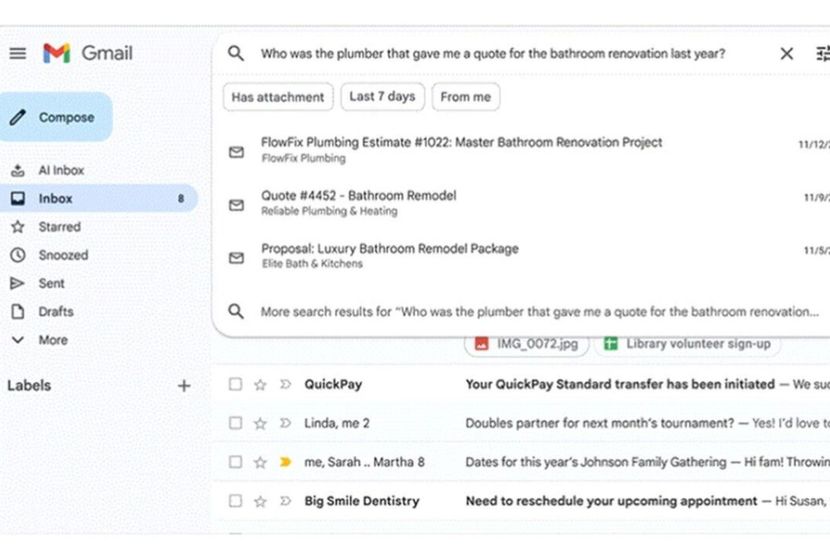The image size is (830, 553).
Task: Open the Starred folder
Action: 59,227
